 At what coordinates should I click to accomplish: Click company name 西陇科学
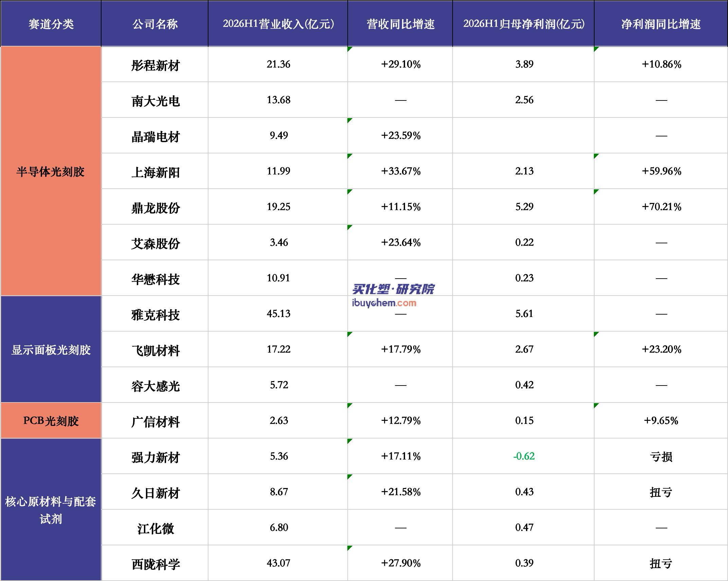click(156, 564)
